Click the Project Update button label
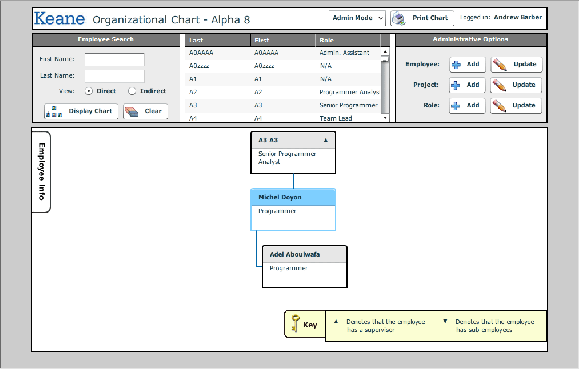This screenshot has height=369, width=580. 524,85
